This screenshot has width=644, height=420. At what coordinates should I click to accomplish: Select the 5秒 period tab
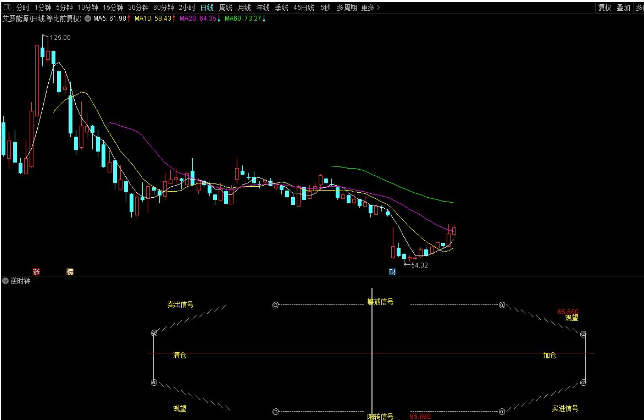tap(325, 7)
